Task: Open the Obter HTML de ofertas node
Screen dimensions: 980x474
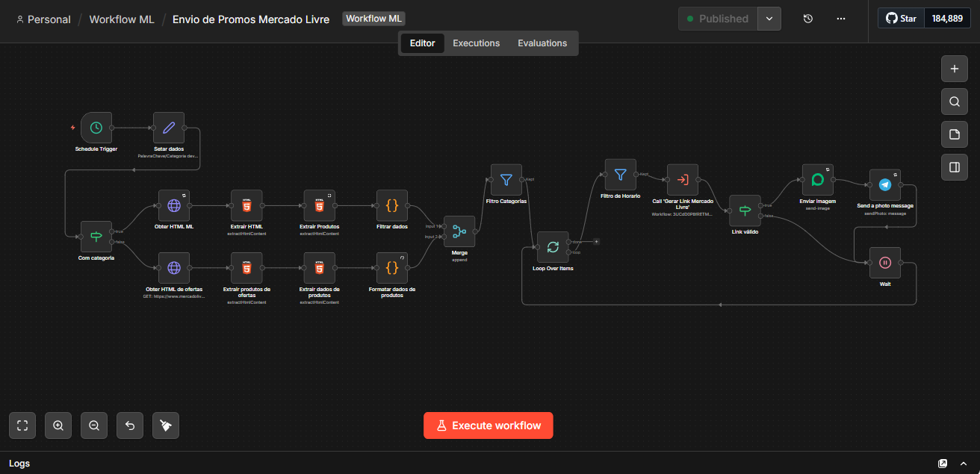Action: [173, 268]
